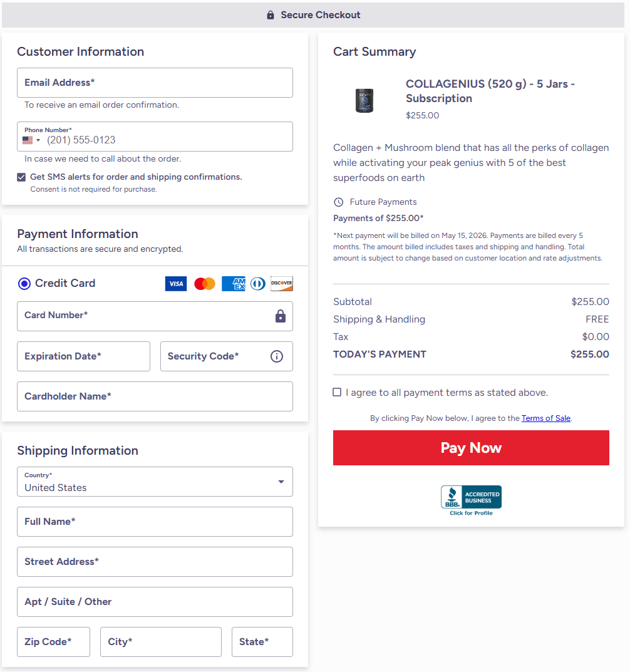
Task: Click the Mastercard logo icon
Action: coord(205,284)
